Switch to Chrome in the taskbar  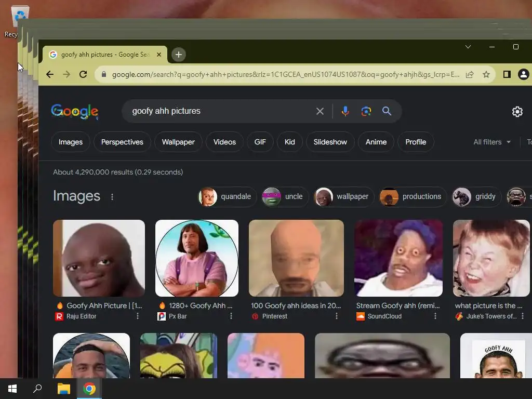pyautogui.click(x=89, y=389)
